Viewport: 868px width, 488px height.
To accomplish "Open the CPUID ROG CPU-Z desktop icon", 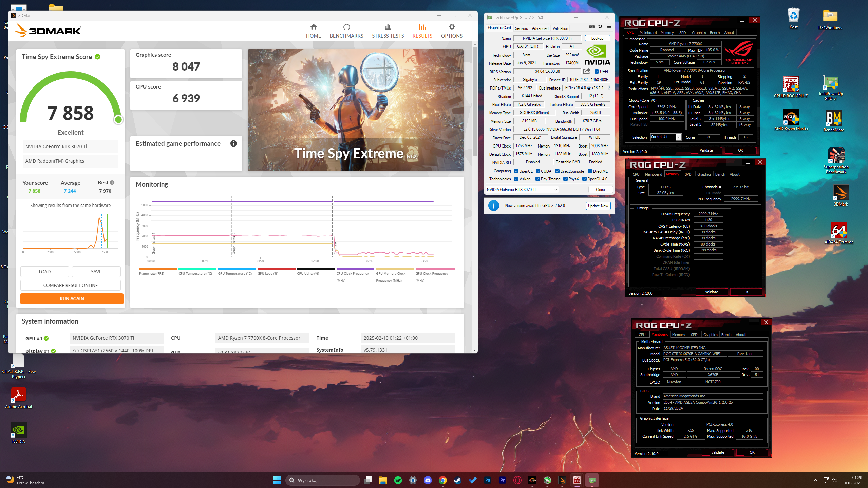I will [x=791, y=87].
